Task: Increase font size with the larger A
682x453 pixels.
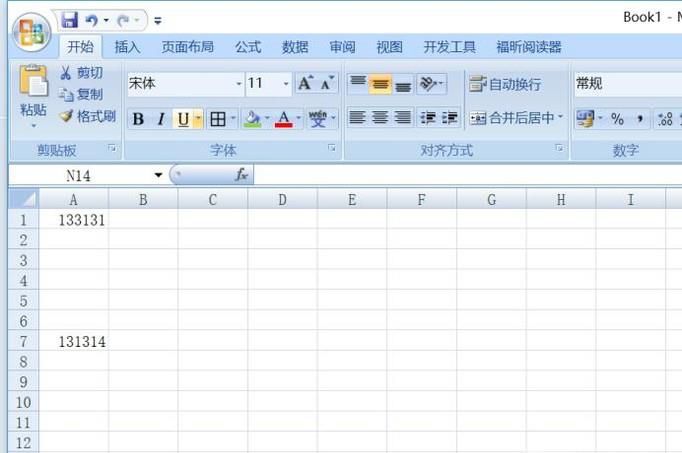Action: point(305,83)
